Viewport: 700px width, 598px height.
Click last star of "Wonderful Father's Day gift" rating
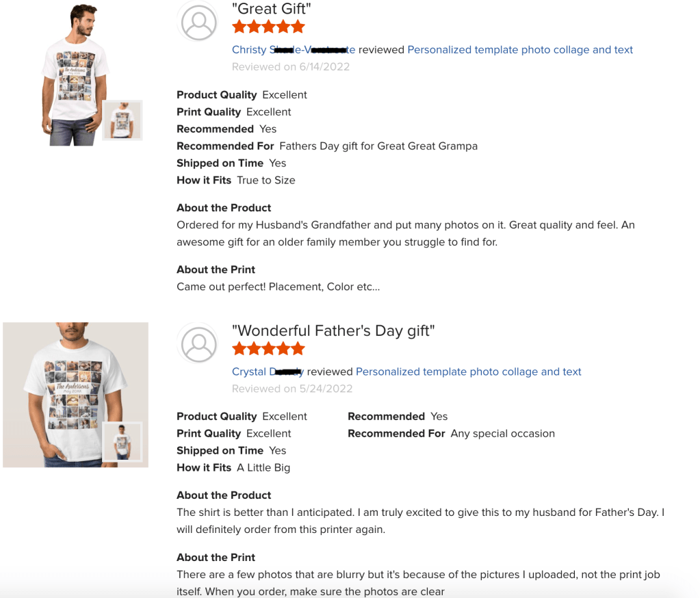click(297, 349)
